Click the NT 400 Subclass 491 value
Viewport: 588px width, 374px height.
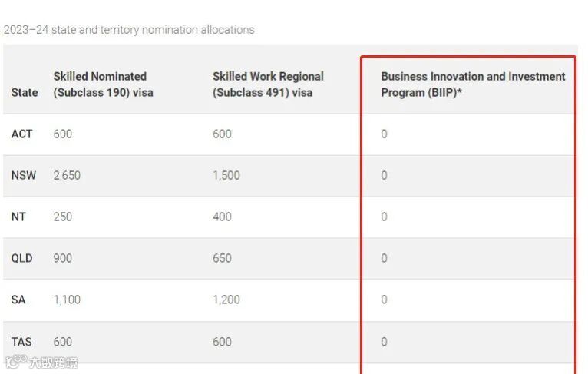pyautogui.click(x=222, y=217)
